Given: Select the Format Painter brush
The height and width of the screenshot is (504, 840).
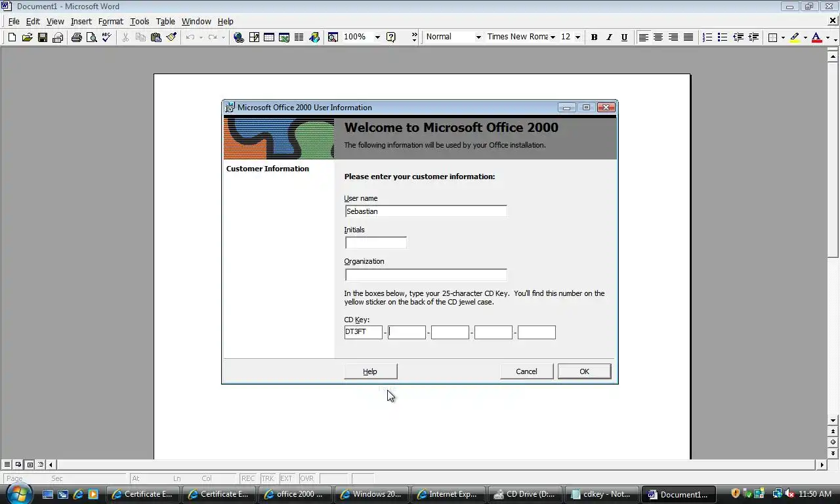Looking at the screenshot, I should 171,37.
